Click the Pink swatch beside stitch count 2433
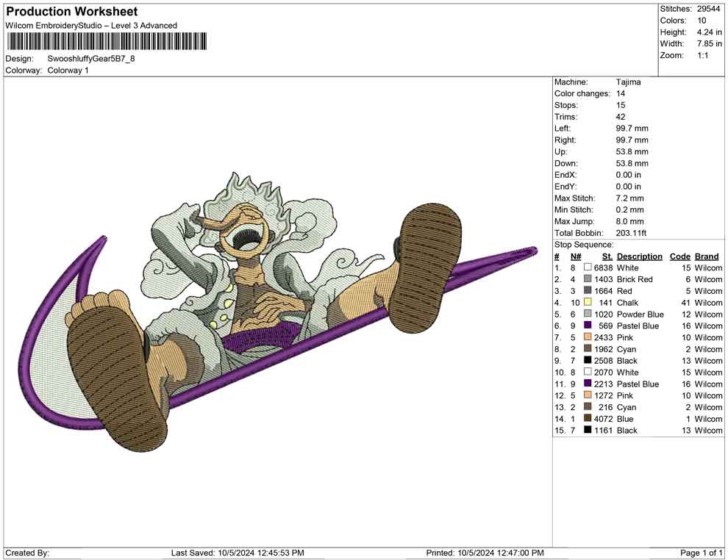This screenshot has width=728, height=560. tap(588, 337)
